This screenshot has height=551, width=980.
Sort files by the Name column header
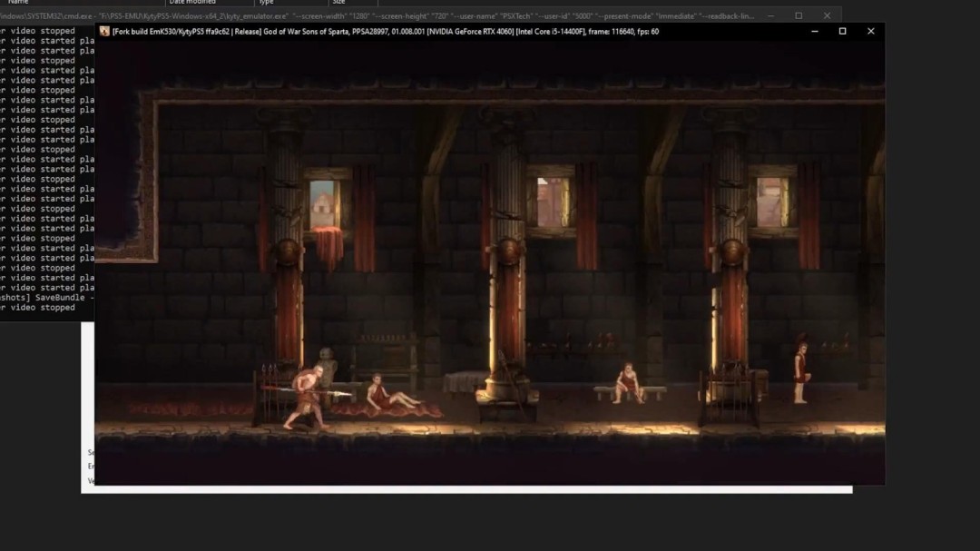point(18,2)
